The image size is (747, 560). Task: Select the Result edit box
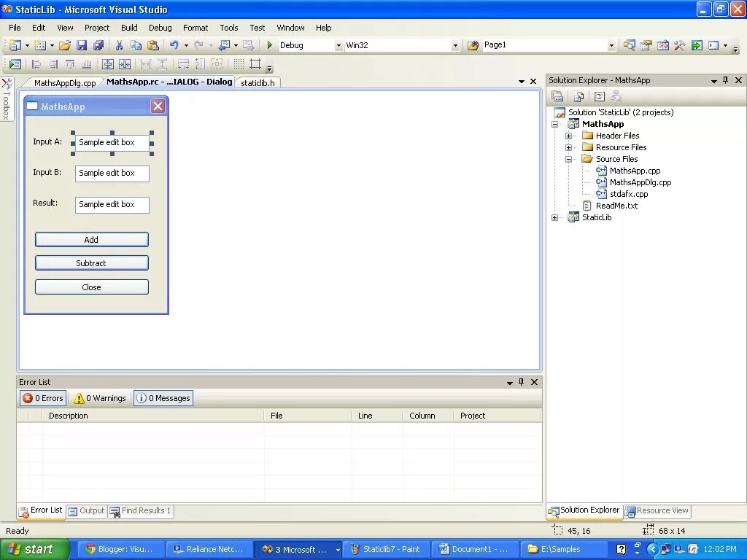(112, 205)
